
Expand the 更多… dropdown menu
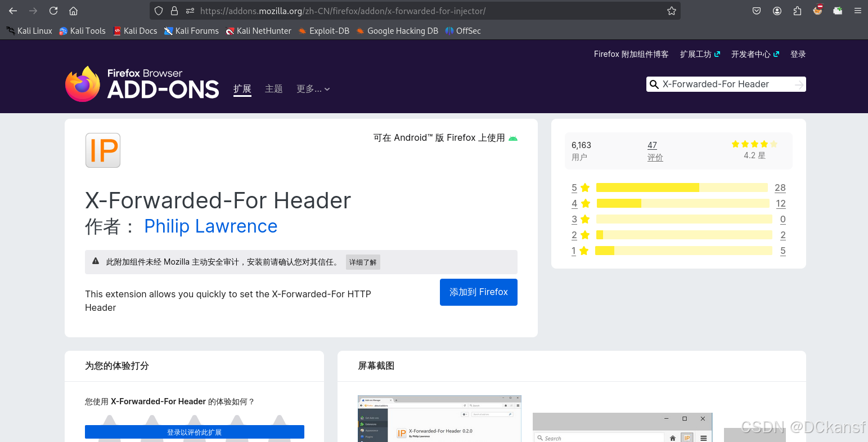tap(313, 89)
